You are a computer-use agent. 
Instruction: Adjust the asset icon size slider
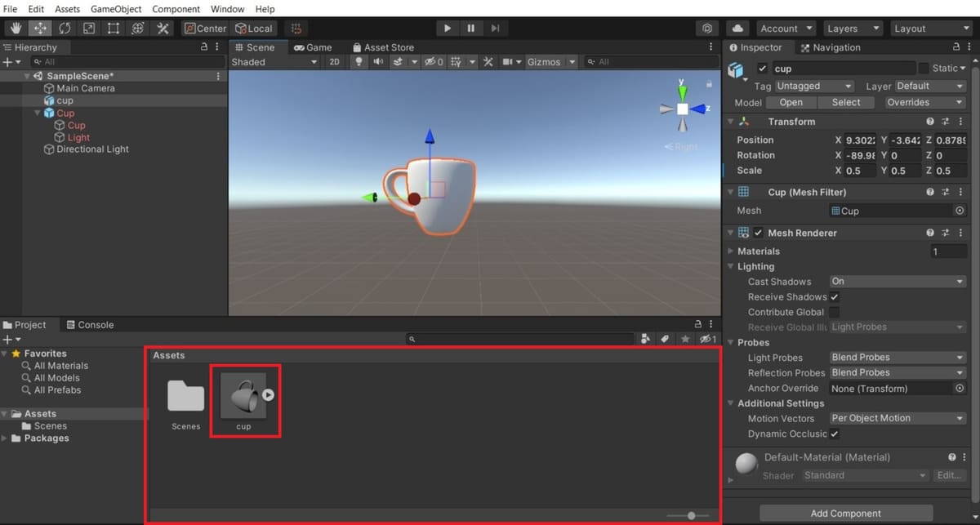point(692,515)
